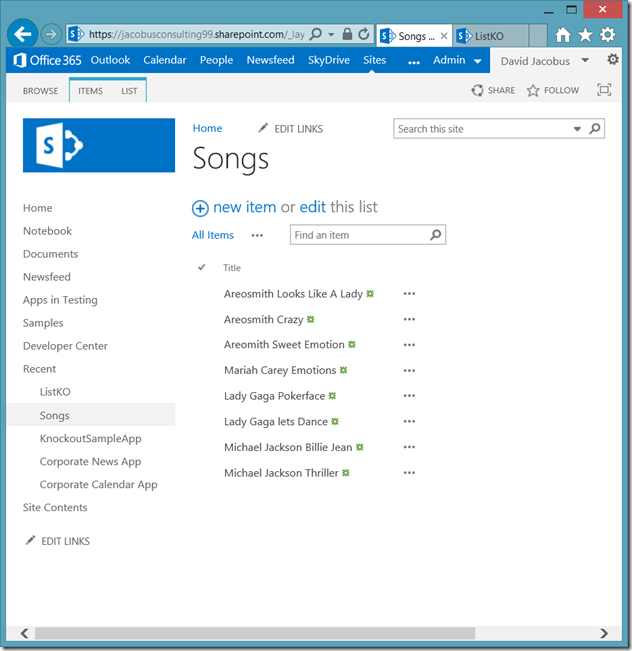Expand address bar dropdown arrow
Viewport: 632px width, 651px height.
(331, 34)
